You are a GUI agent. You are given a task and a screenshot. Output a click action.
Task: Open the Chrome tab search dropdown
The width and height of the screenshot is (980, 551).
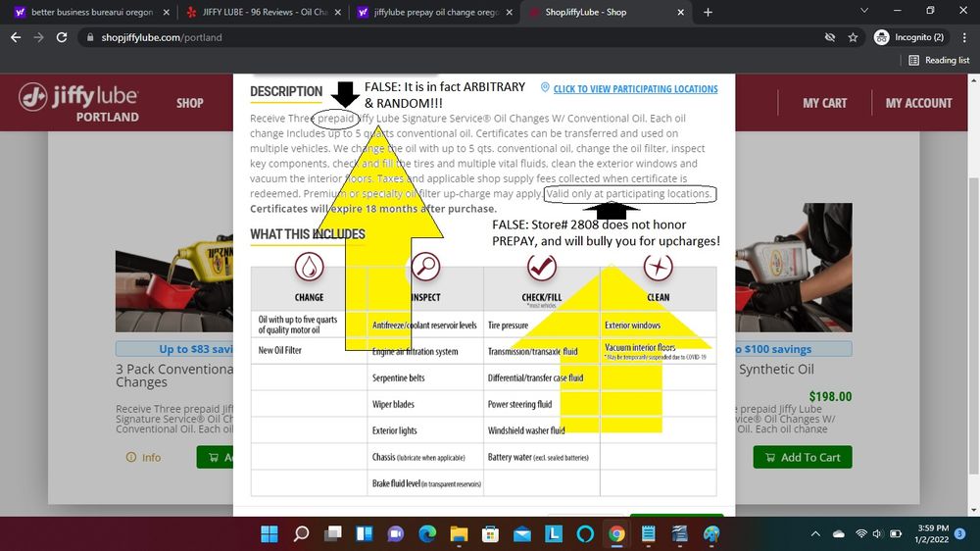(862, 12)
